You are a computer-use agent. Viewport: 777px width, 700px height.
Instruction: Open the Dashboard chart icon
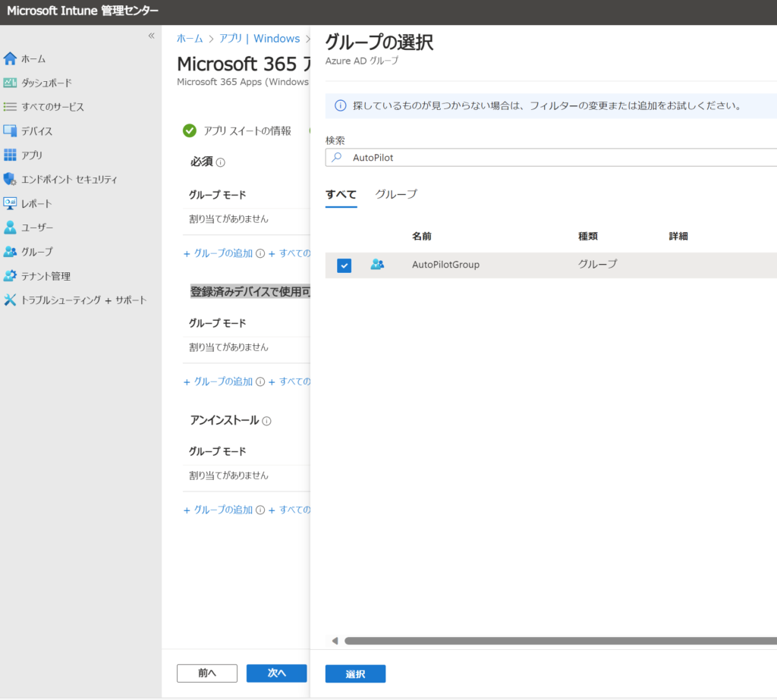tap(10, 83)
